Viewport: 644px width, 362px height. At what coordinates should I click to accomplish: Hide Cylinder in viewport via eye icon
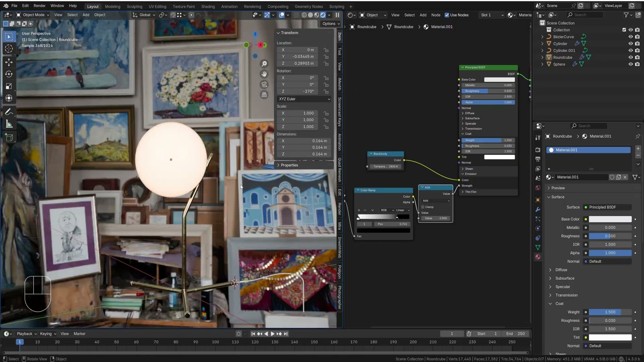tap(631, 44)
